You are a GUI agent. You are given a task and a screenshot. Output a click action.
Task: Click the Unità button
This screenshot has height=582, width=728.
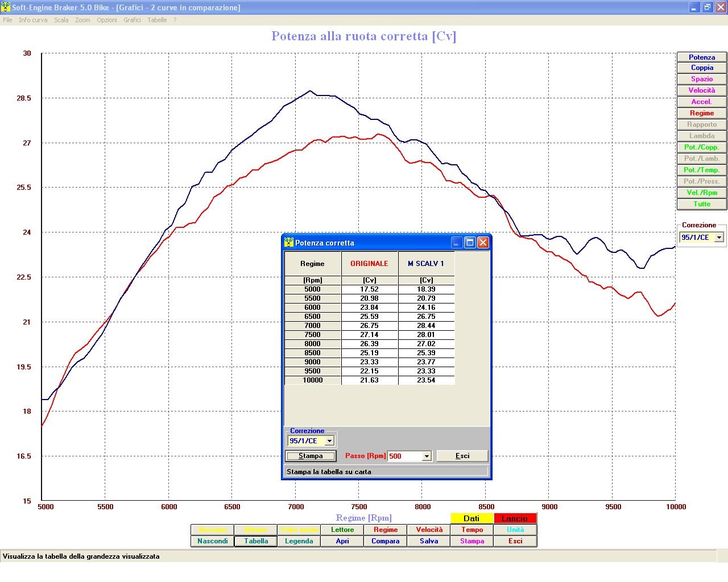pos(515,530)
